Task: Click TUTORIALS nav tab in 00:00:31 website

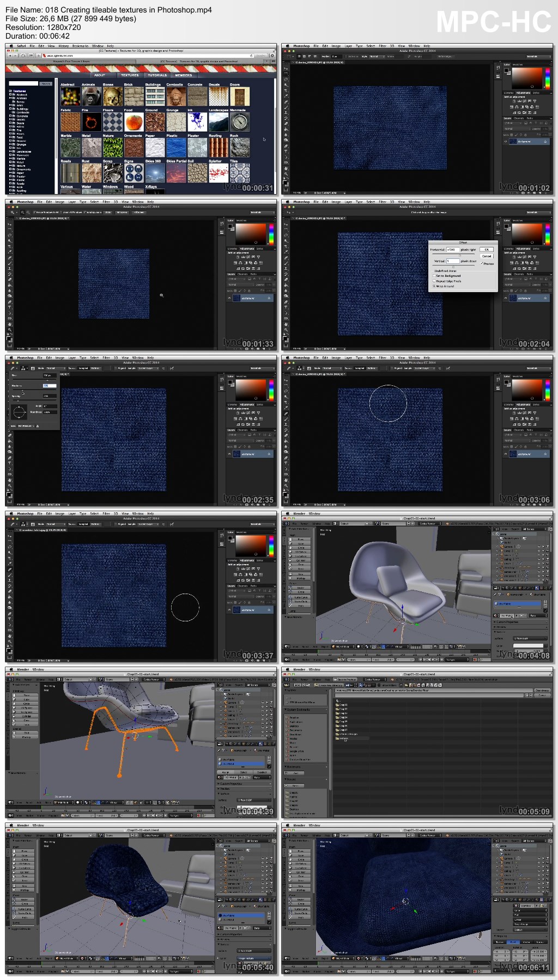Action: pyautogui.click(x=157, y=75)
